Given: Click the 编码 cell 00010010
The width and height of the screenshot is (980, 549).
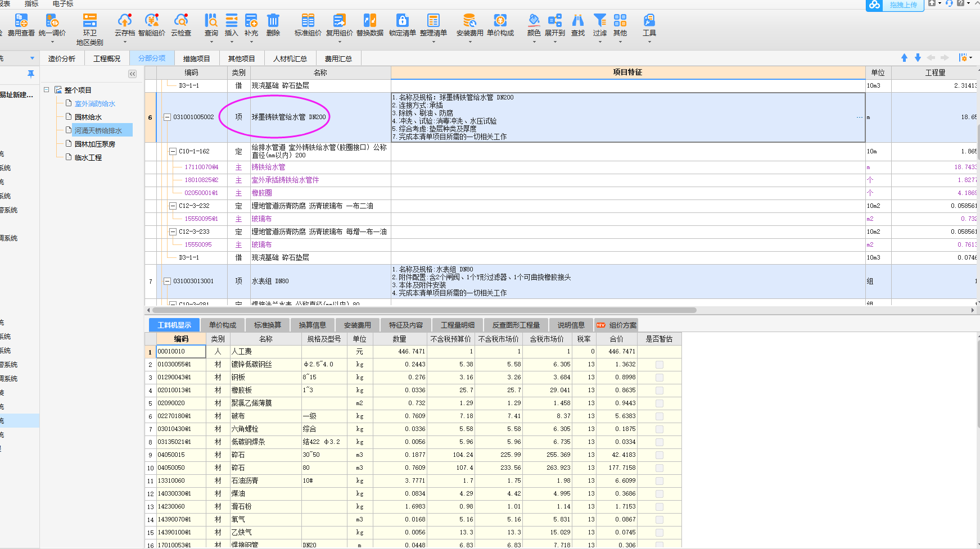Looking at the screenshot, I should click(181, 352).
